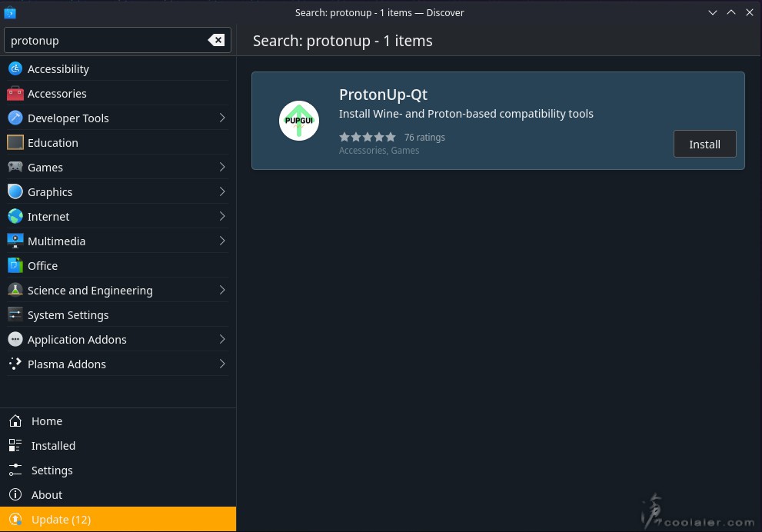Select the Office category

point(117,266)
